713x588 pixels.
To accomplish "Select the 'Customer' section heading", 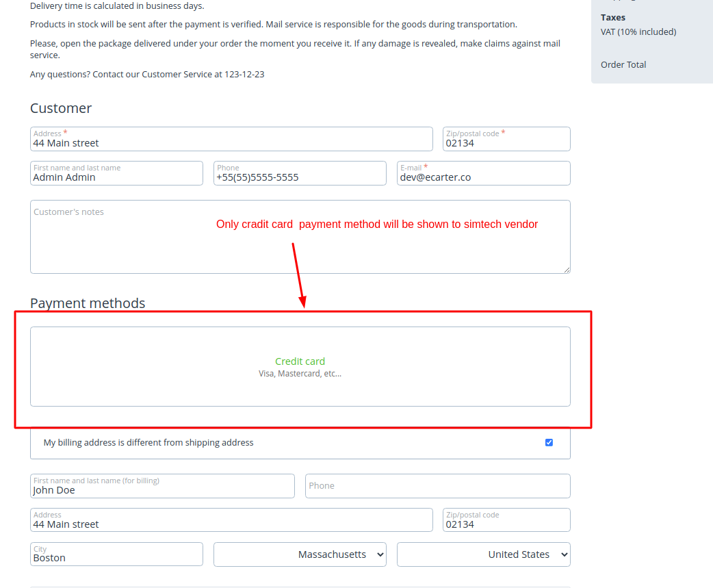I will [x=61, y=108].
